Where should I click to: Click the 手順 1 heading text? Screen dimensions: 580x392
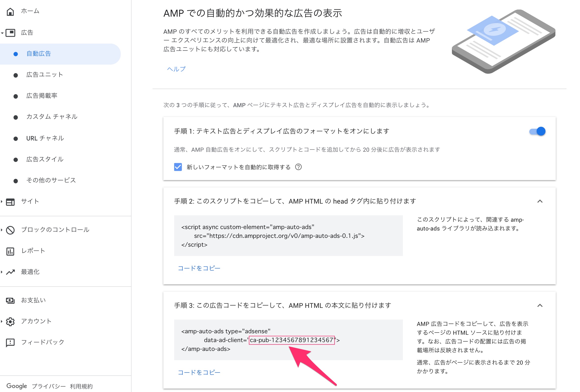[x=281, y=131]
